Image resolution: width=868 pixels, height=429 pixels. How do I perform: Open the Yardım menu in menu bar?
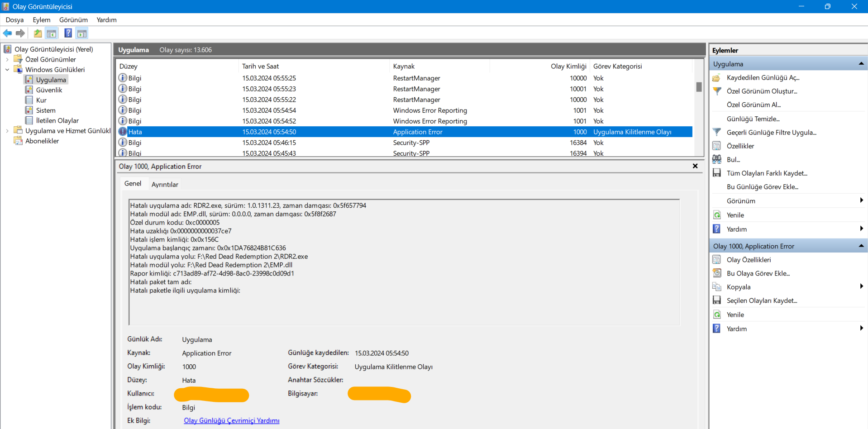[106, 20]
